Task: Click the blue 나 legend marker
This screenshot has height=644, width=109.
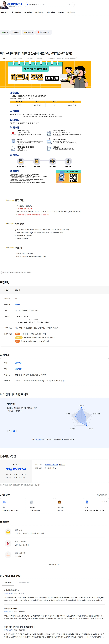Action: 14,431
